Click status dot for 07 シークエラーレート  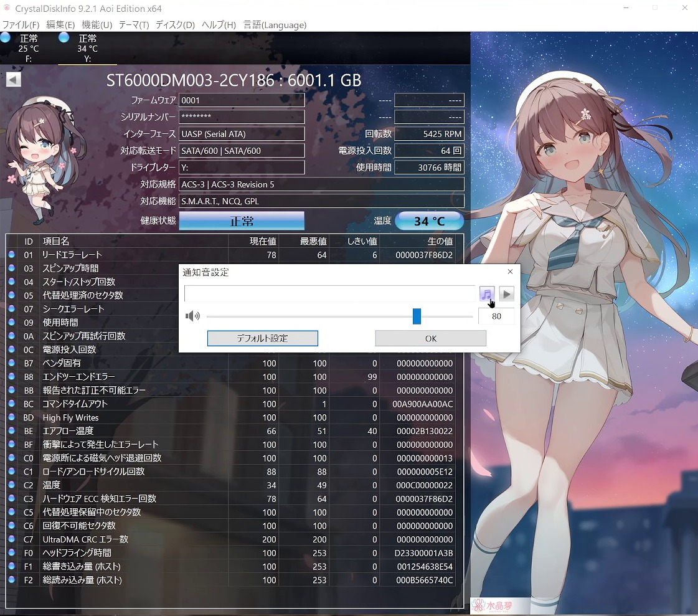pos(12,309)
